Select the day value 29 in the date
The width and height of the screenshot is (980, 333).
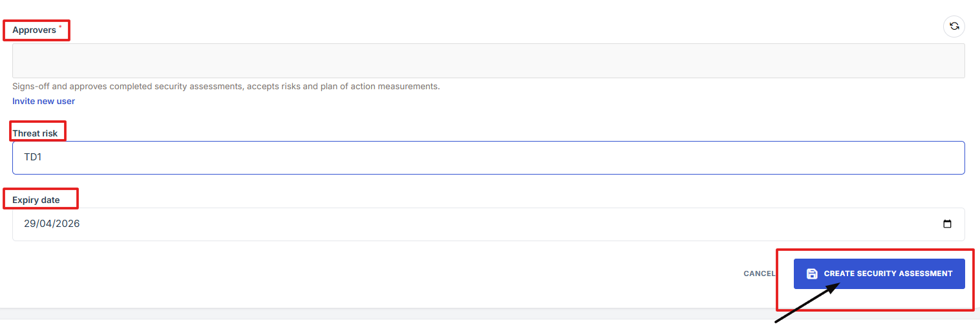(x=30, y=224)
